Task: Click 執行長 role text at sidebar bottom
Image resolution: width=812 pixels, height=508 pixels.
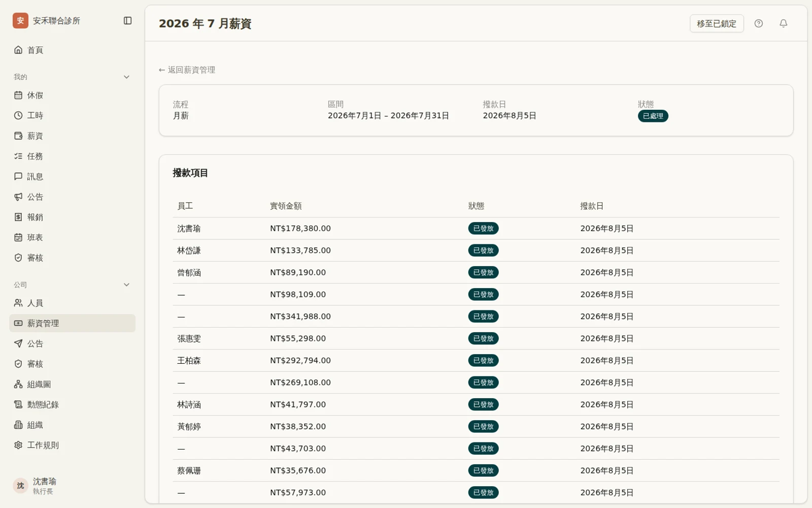Action: click(43, 491)
